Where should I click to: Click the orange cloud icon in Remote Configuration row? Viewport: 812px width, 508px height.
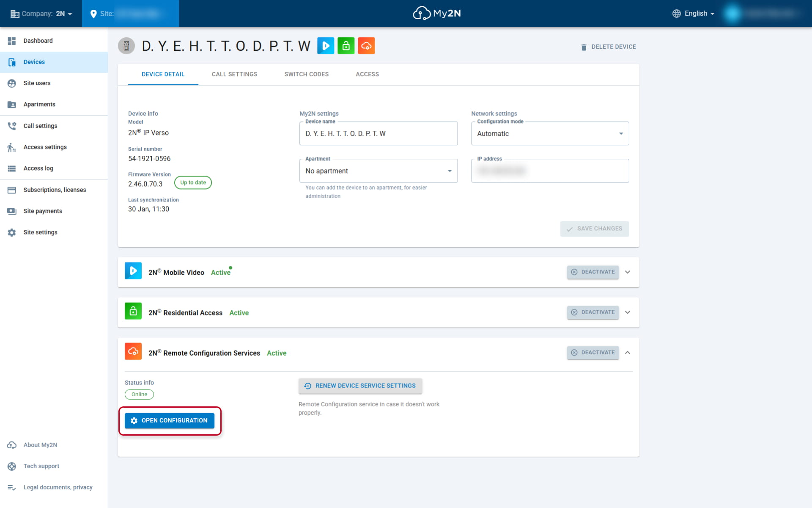(133, 351)
